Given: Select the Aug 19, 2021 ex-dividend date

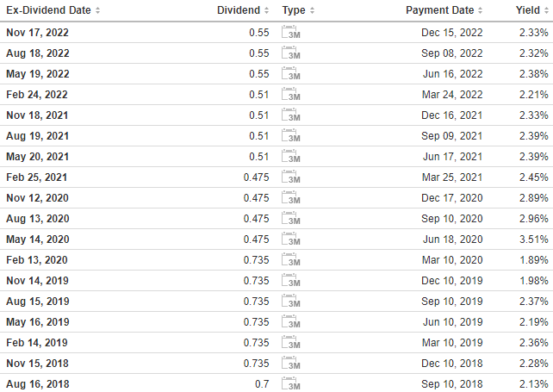Looking at the screenshot, I should pos(37,136).
